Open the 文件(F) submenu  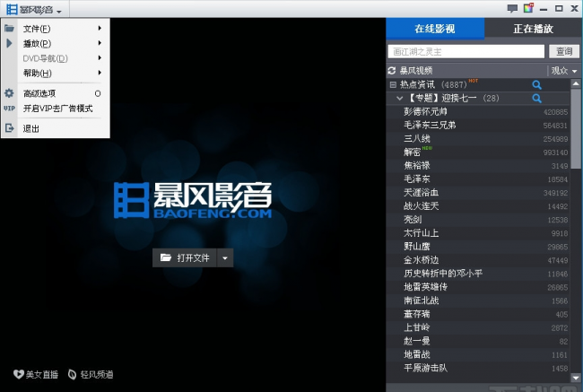tap(56, 29)
